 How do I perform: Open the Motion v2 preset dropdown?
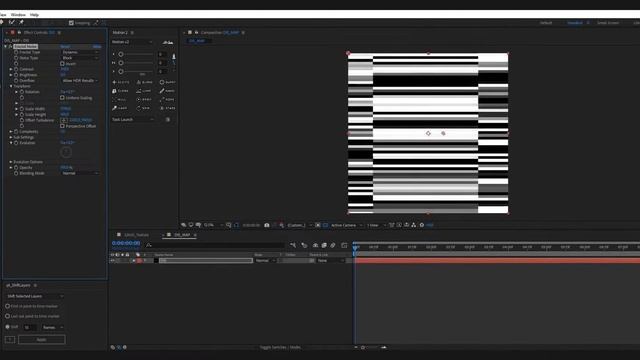click(132, 42)
